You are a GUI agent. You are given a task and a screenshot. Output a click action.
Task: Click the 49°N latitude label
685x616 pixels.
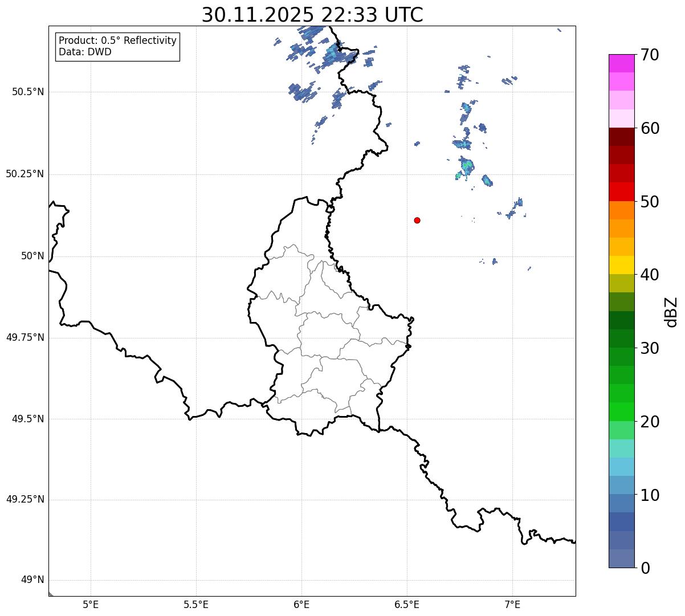[x=32, y=580]
